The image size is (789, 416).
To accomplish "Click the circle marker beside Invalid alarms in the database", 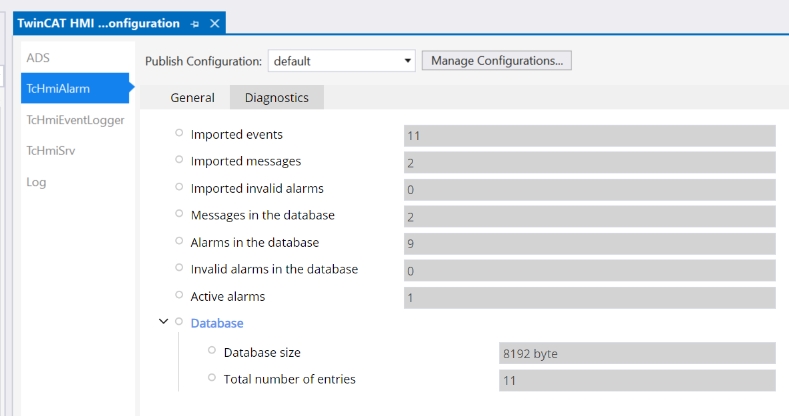I will click(x=179, y=267).
